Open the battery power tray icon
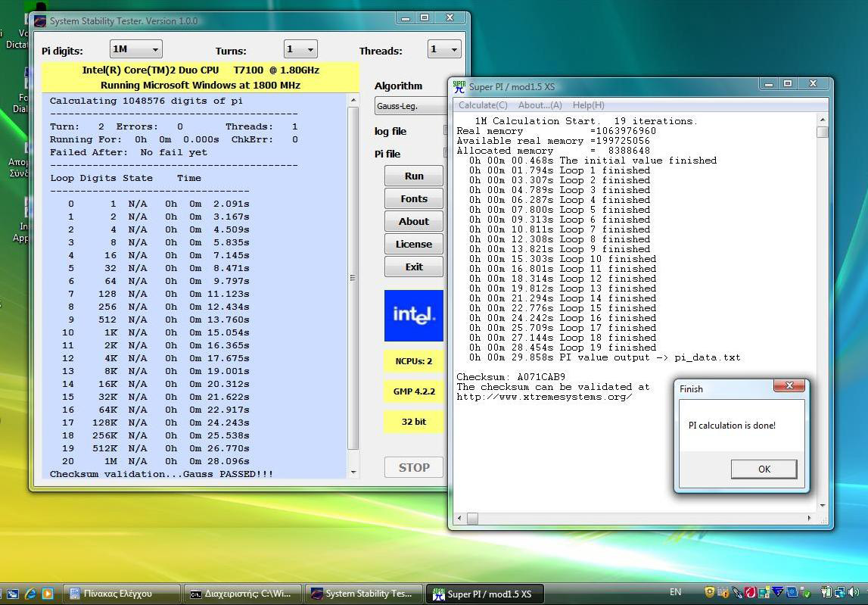This screenshot has height=605, width=868. [826, 593]
